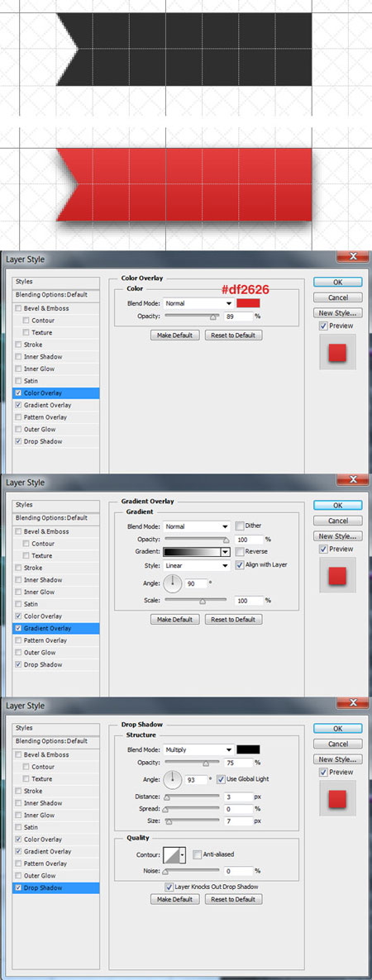The width and height of the screenshot is (372, 980).
Task: Click Reset to Default under Gradient Overlay settings
Action: pyautogui.click(x=233, y=620)
